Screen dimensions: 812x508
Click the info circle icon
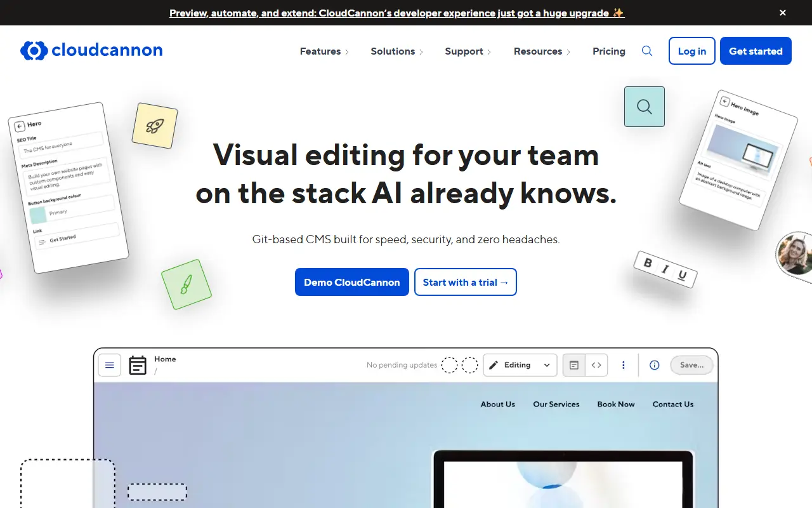(655, 365)
